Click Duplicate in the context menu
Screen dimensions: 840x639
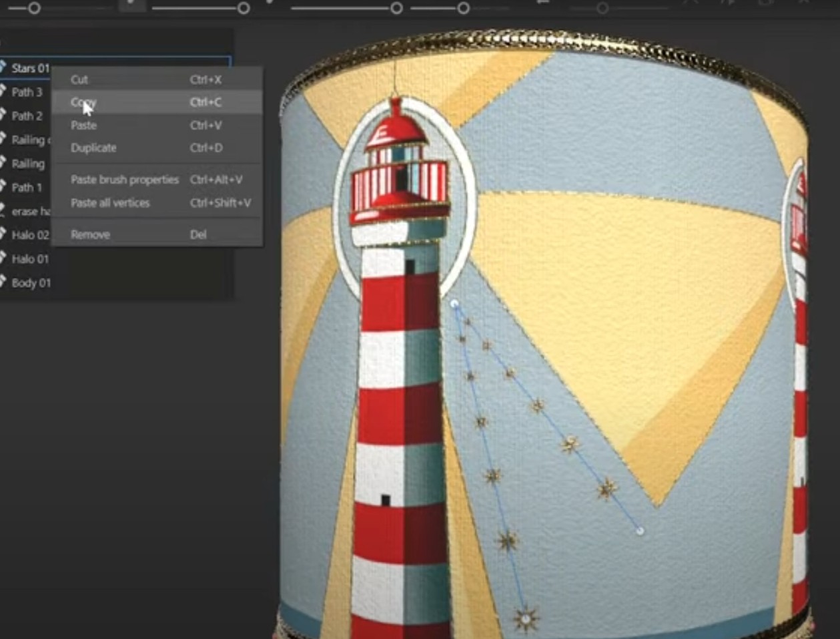pyautogui.click(x=93, y=148)
